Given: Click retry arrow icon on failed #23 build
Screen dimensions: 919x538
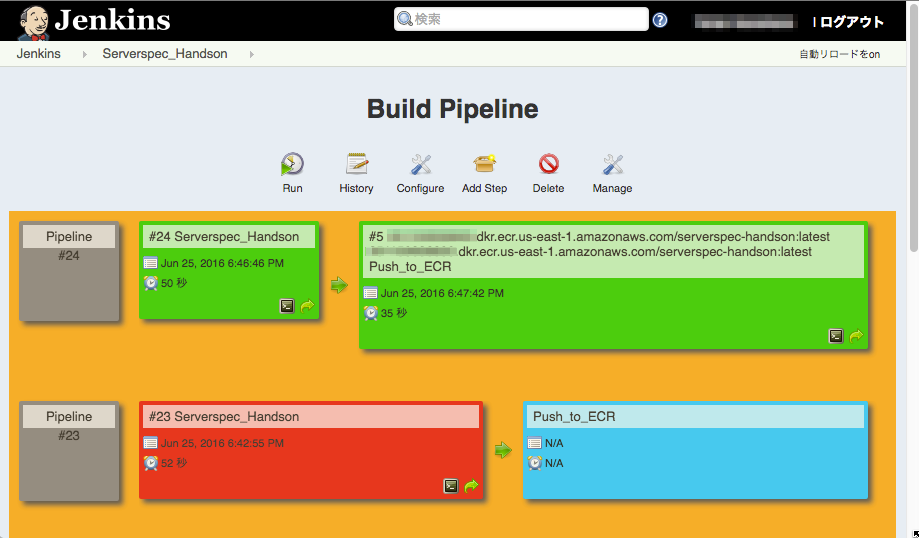Looking at the screenshot, I should [472, 486].
